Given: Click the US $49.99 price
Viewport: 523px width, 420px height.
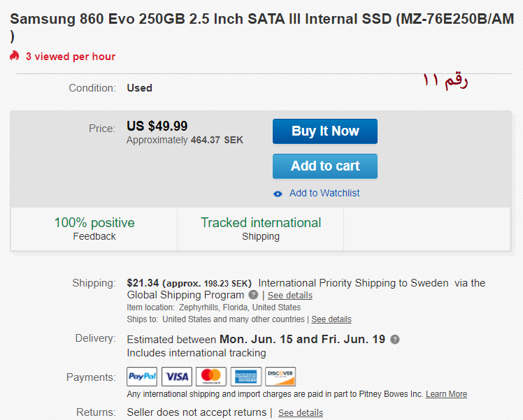Looking at the screenshot, I should tap(157, 126).
